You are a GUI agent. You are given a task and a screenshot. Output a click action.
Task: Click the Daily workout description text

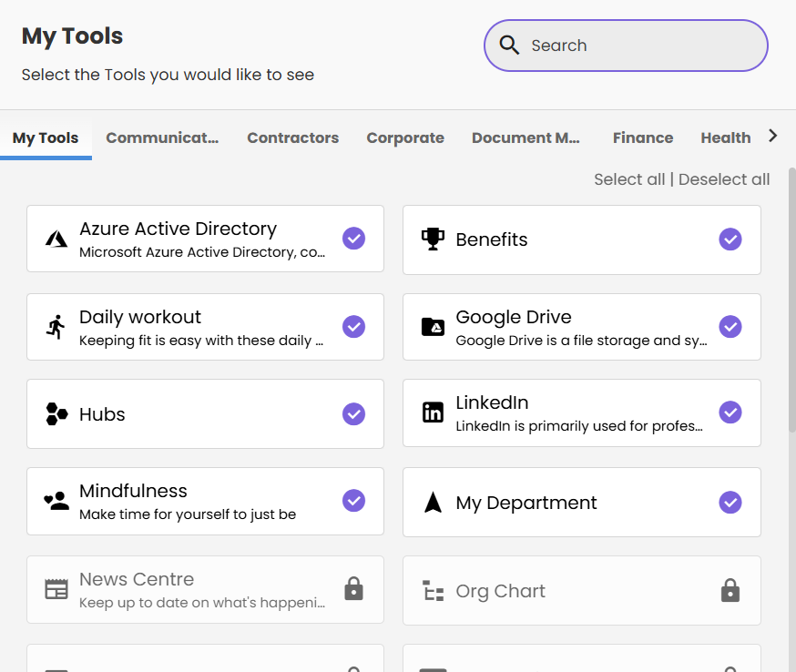[x=201, y=341]
